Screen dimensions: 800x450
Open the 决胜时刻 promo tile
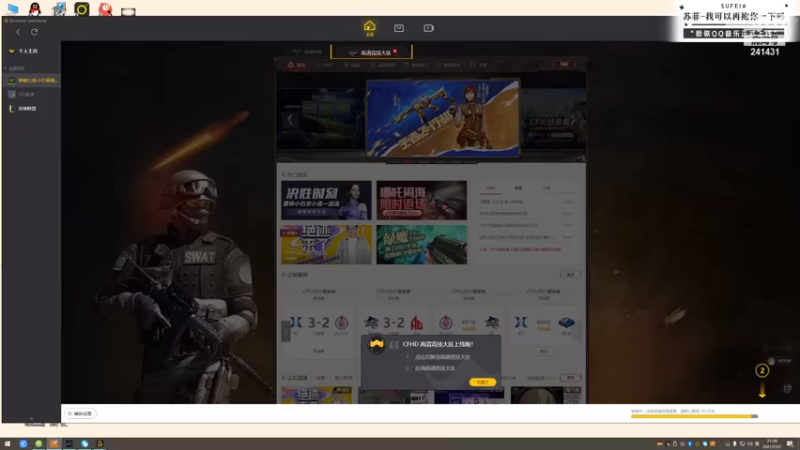point(326,200)
